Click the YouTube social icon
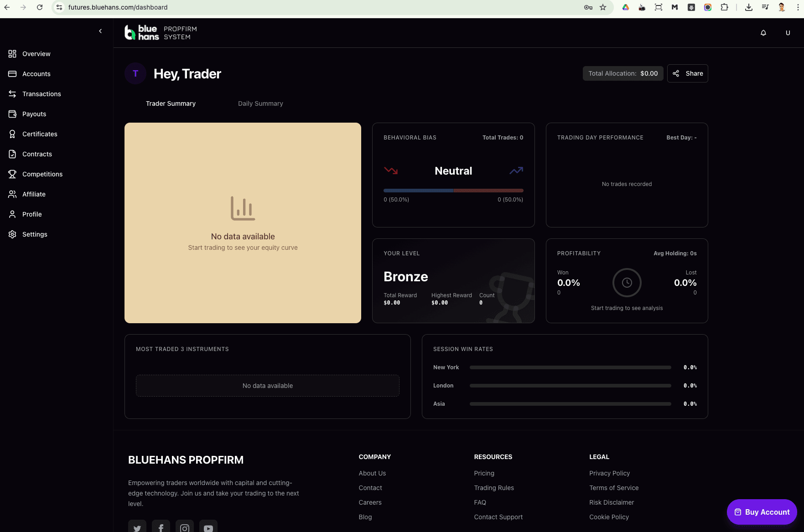 208,527
